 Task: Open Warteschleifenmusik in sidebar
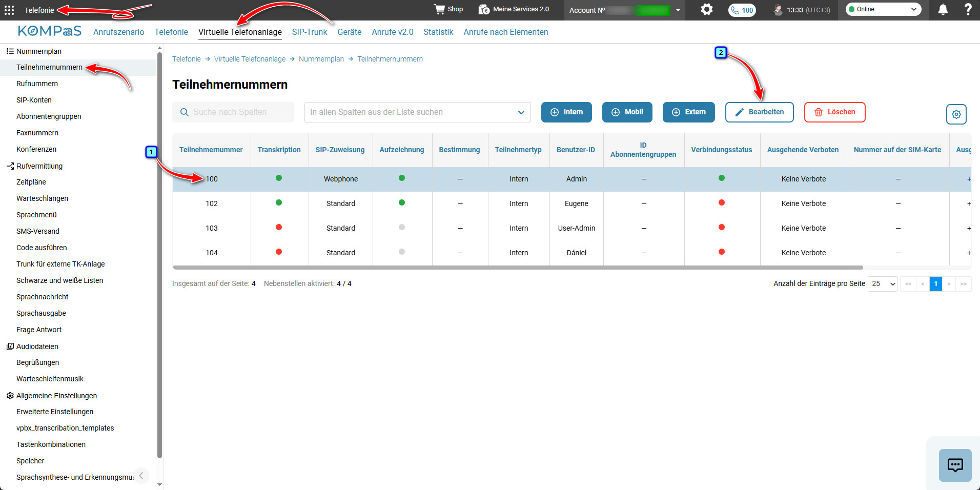point(50,379)
